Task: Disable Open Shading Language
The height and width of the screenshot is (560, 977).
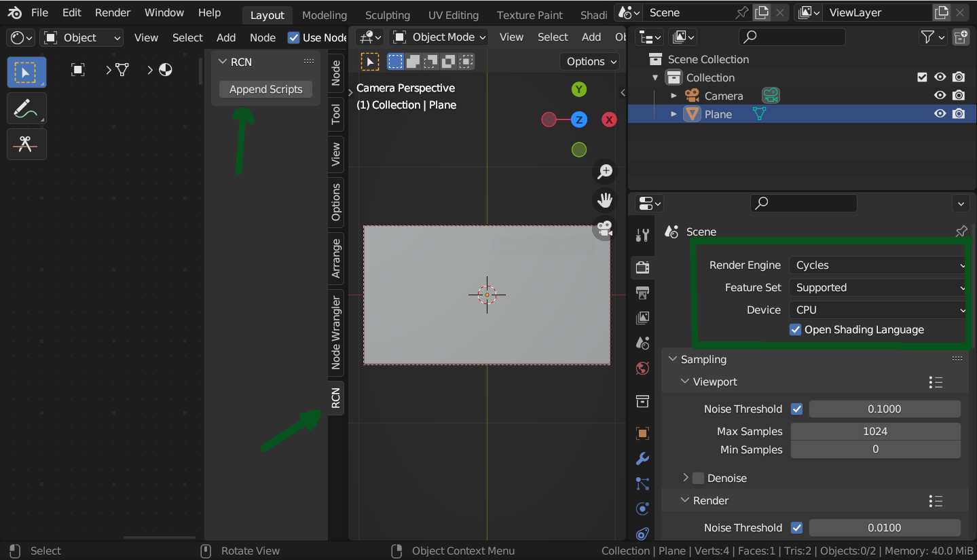Action: 795,330
